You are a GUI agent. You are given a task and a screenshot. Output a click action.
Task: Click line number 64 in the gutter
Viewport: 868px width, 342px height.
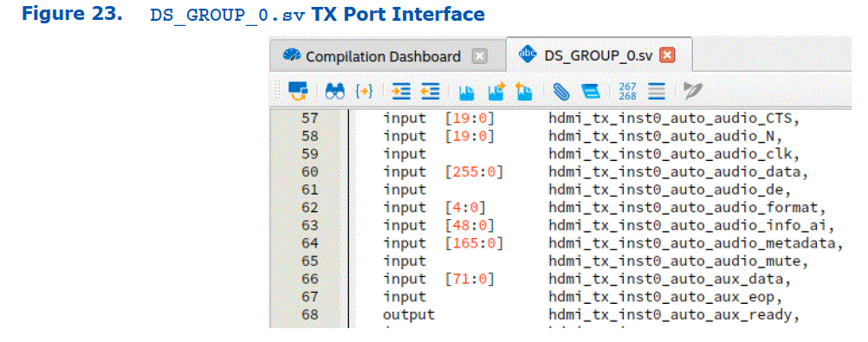[310, 243]
